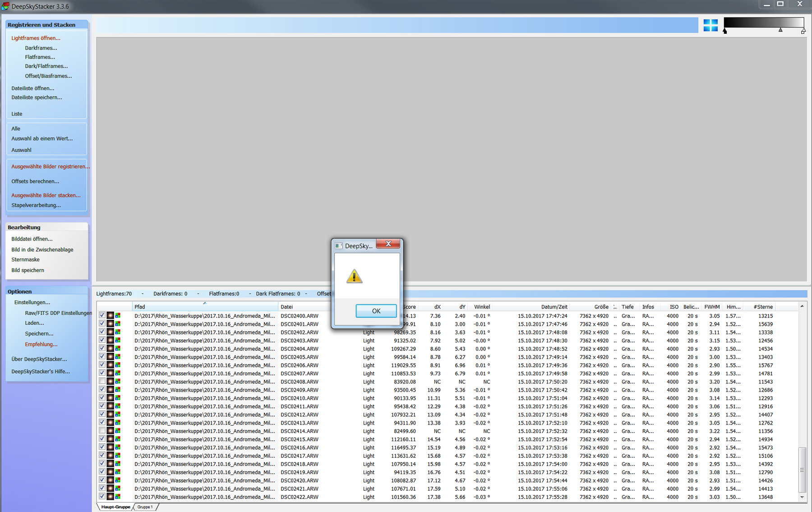Click OK in the DeepSky warning dialog
This screenshot has width=812, height=512.
[x=376, y=311]
